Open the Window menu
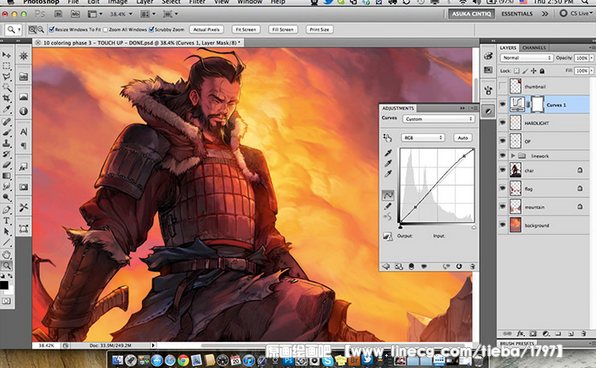Viewport: 596px width, 368px height. pos(250,2)
